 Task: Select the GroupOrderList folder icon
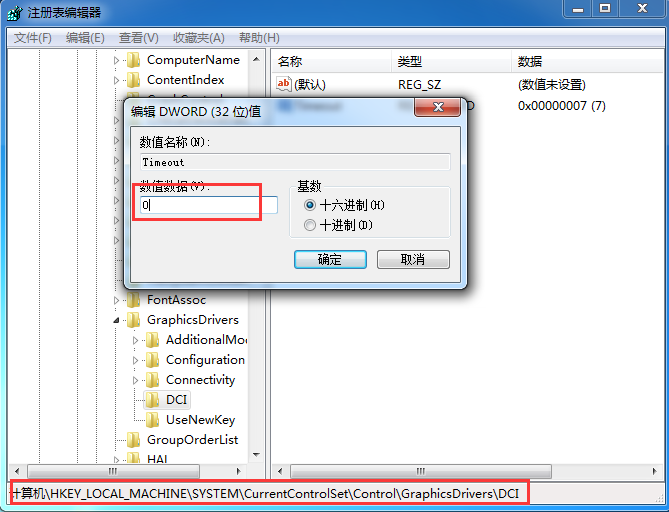pyautogui.click(x=134, y=440)
